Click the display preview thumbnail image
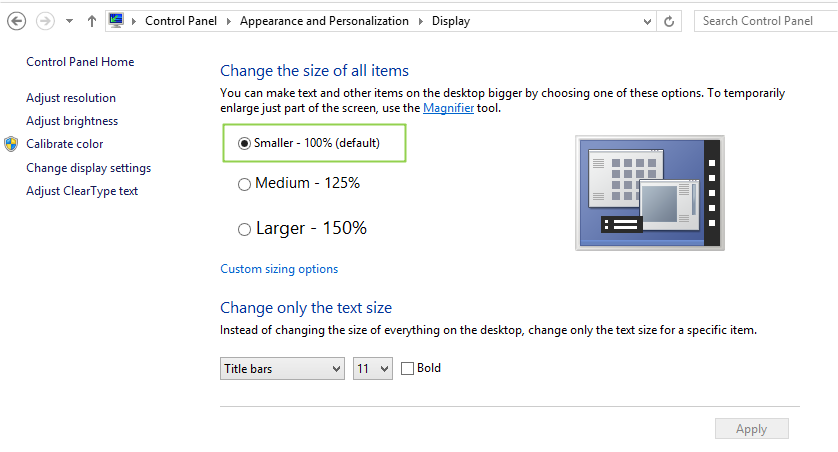 pyautogui.click(x=650, y=193)
